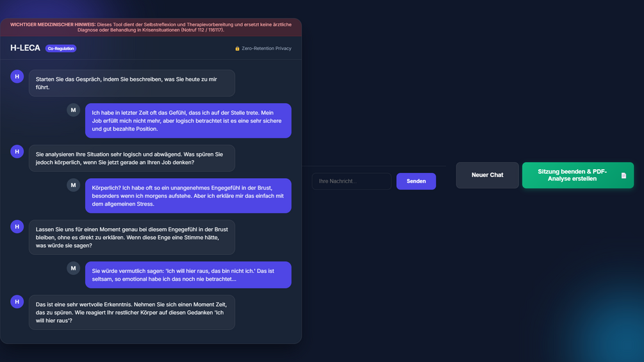644x362 pixels.
Task: Click the H avatar beside 'Sie analysieren' message
Action: point(17,151)
